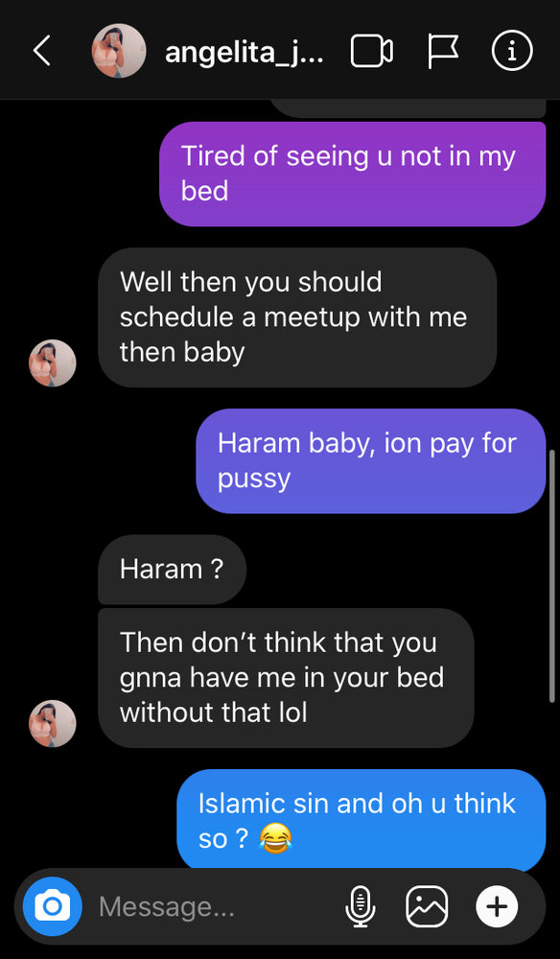
Task: Open conversation info icon
Action: (x=512, y=51)
